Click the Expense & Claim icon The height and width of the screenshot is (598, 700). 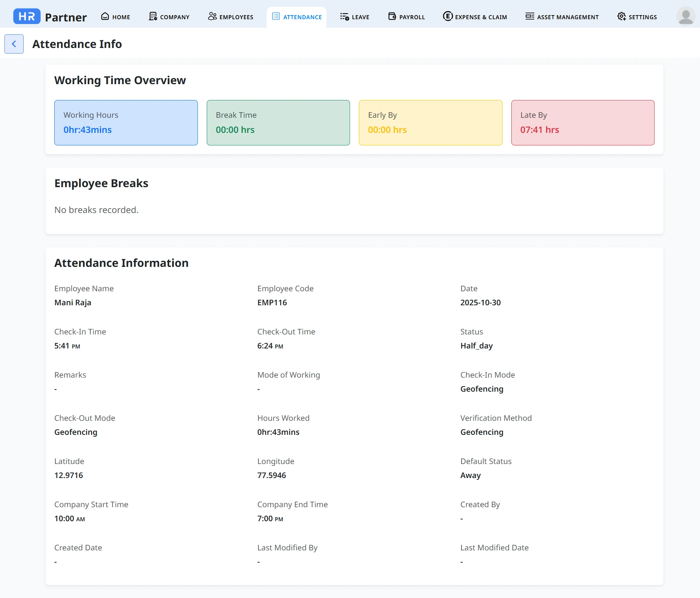(x=448, y=17)
